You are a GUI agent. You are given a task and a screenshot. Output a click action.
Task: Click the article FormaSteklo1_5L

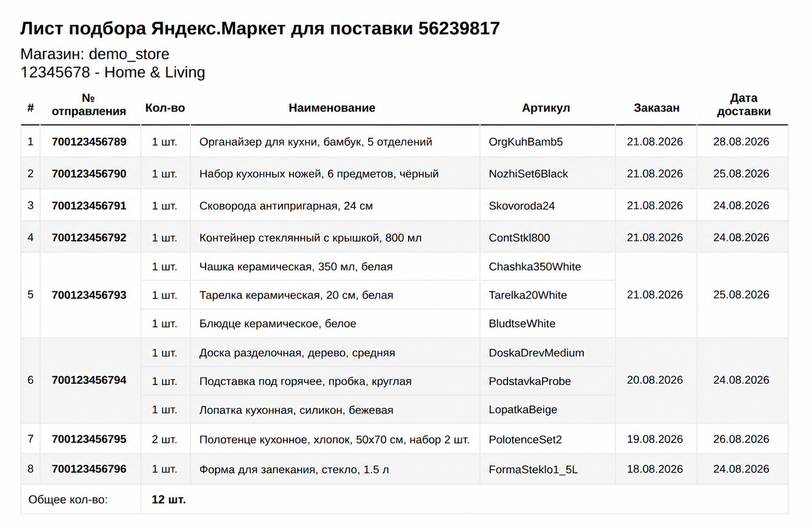(x=533, y=470)
